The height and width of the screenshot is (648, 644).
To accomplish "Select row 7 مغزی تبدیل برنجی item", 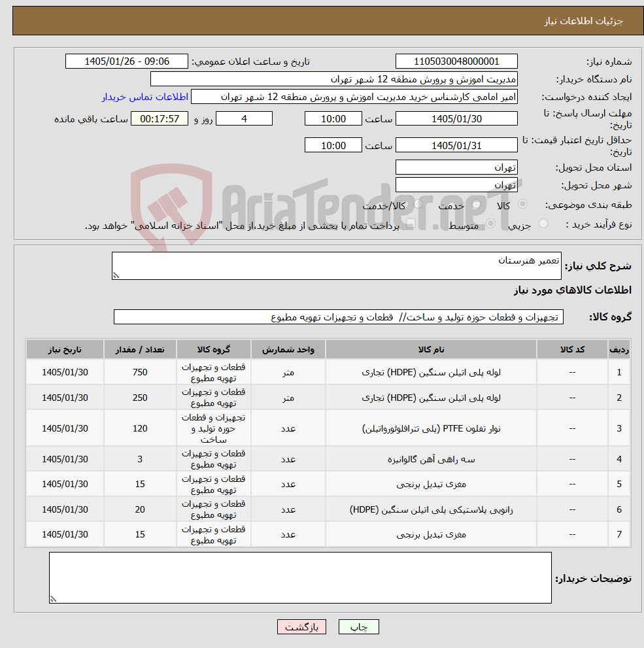I will [431, 534].
